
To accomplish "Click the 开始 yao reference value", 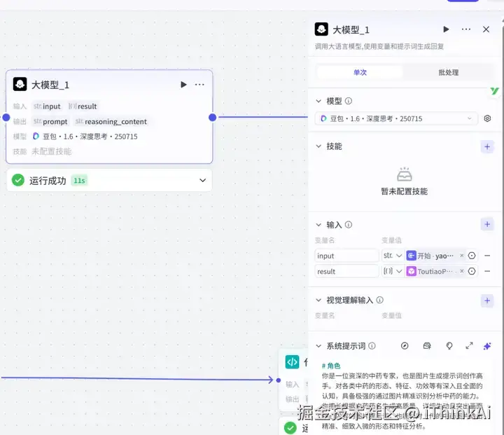I will [430, 256].
